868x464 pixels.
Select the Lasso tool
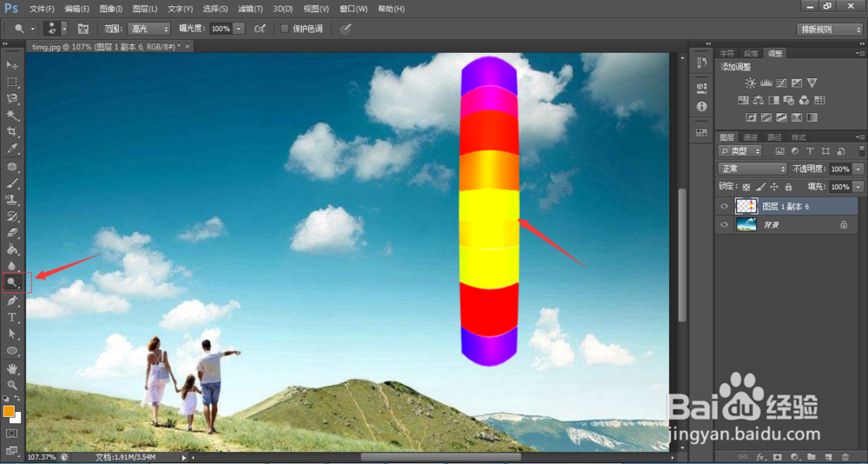click(x=12, y=99)
